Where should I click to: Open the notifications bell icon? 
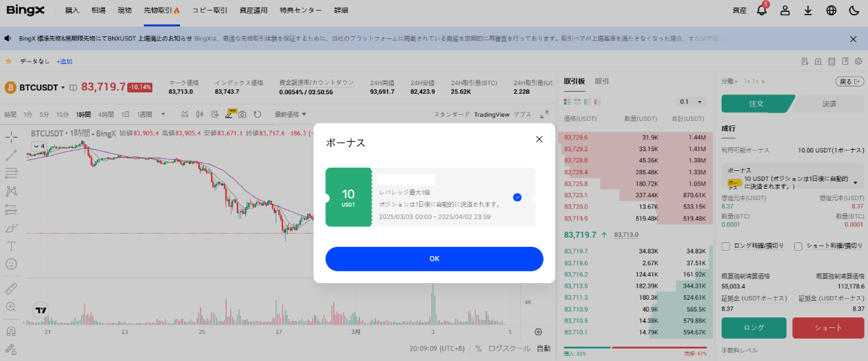762,11
